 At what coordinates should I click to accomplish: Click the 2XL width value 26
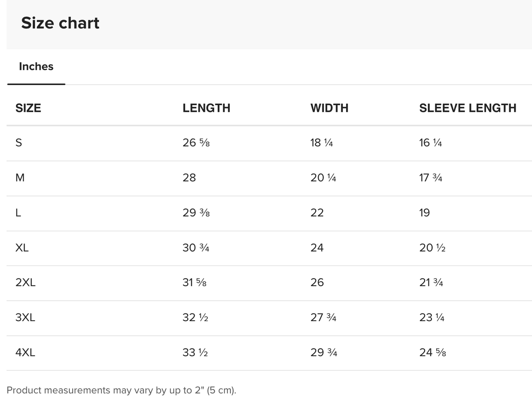[317, 283]
